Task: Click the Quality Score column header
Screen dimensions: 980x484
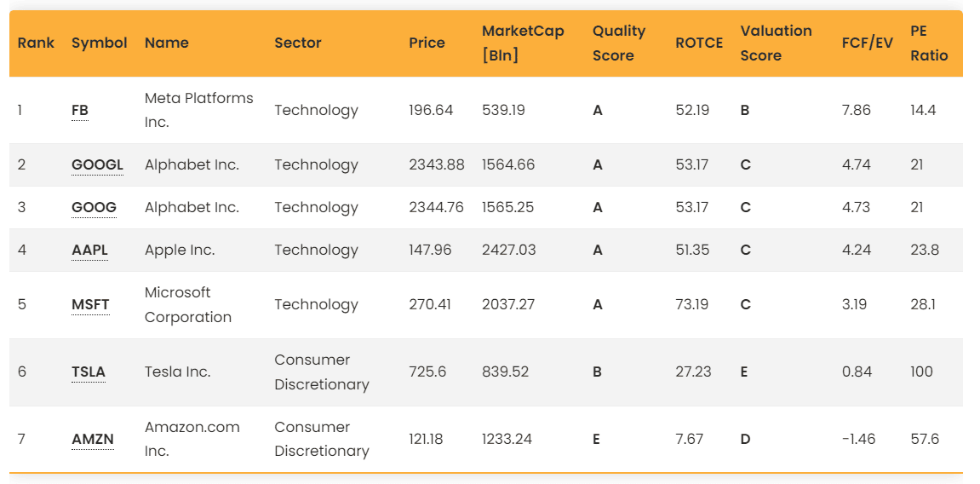Action: tap(619, 43)
